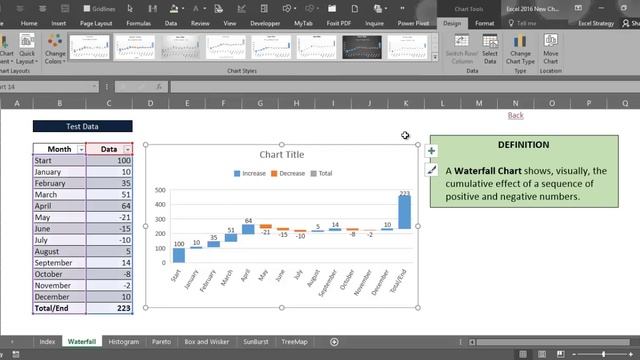The height and width of the screenshot is (360, 640).
Task: Open the Format chart tools tab
Action: pyautogui.click(x=484, y=23)
